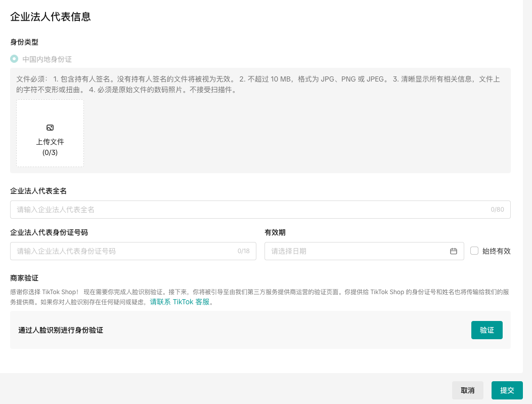Screen dimensions: 532x404
Task: Submit the form with 提交 button
Action: (x=507, y=390)
